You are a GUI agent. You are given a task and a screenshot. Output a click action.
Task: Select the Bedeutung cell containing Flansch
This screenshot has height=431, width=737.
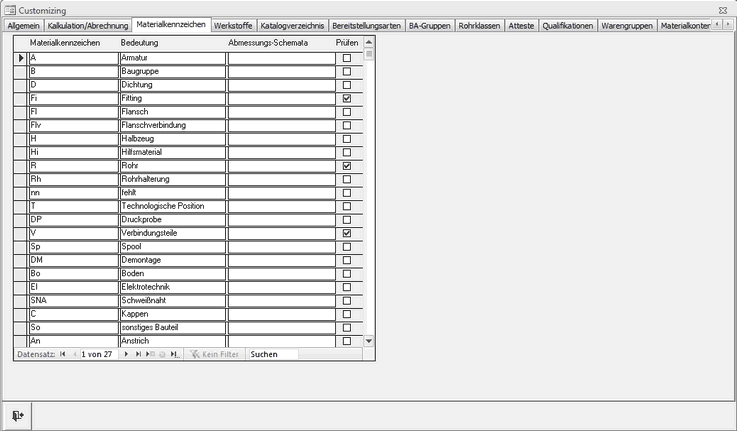[172, 112]
